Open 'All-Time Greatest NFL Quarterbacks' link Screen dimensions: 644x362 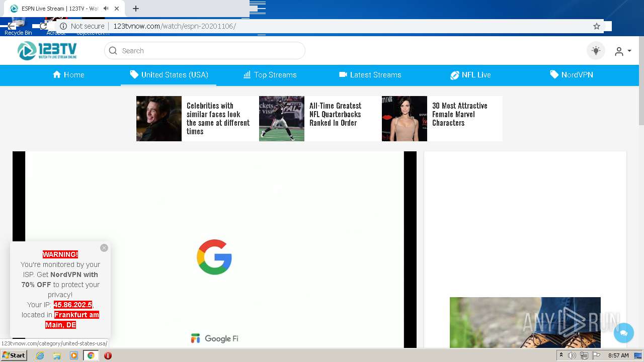tap(336, 114)
